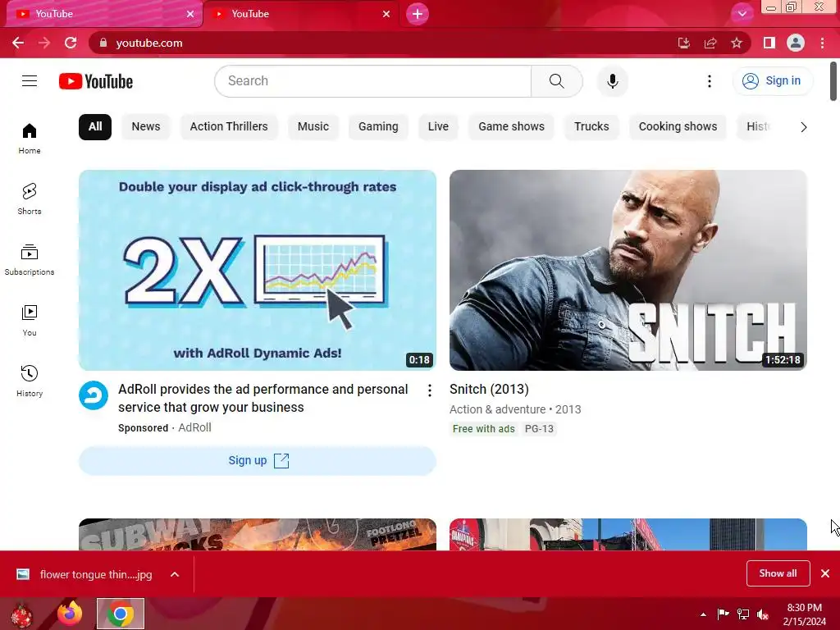The height and width of the screenshot is (630, 840).
Task: Open the YouTube hamburger guide menu
Action: pyautogui.click(x=30, y=81)
